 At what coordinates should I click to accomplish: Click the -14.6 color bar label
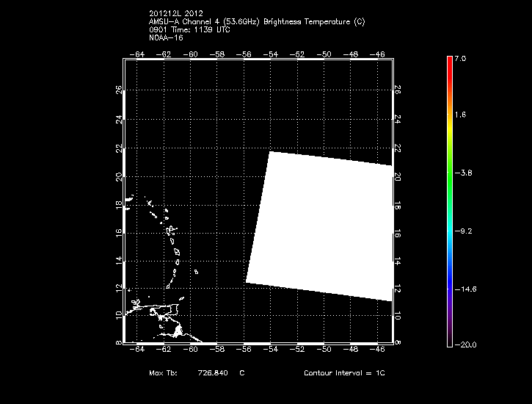(464, 289)
